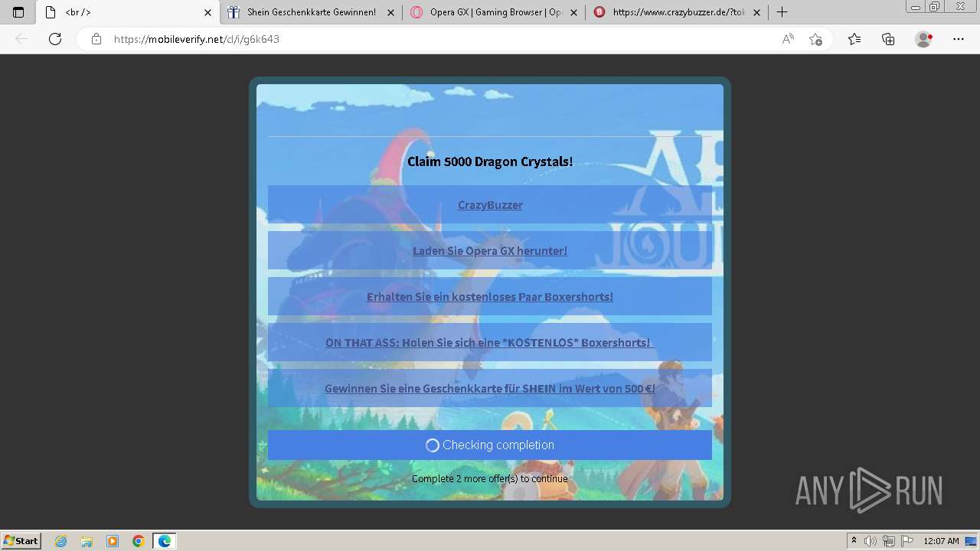
Task: Close the Opera GX tab
Action: coord(573,12)
